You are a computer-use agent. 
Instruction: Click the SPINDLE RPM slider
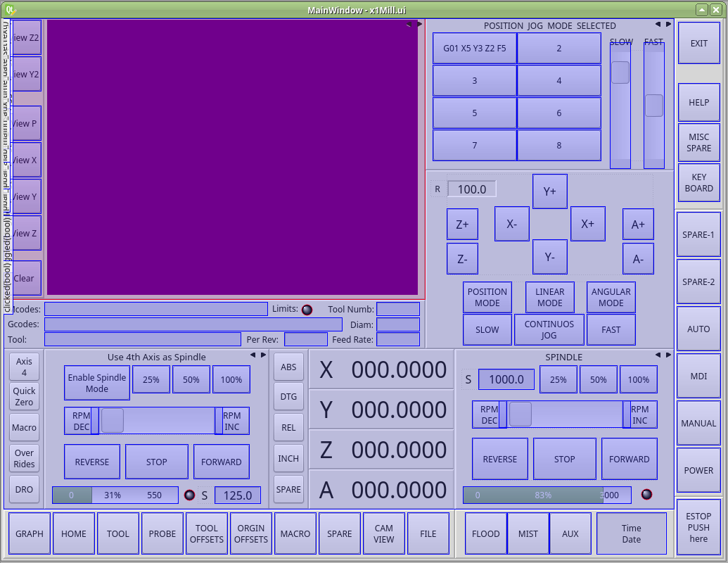tap(565, 415)
